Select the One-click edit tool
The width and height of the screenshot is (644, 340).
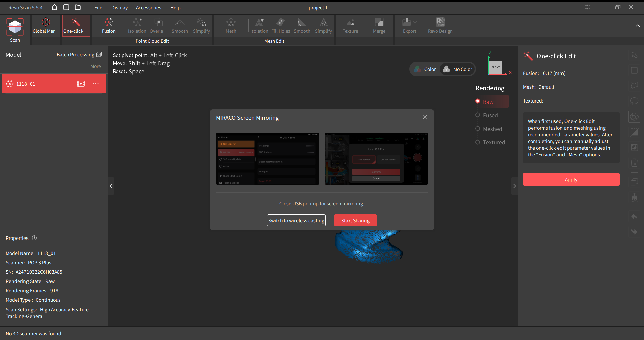pyautogui.click(x=76, y=26)
